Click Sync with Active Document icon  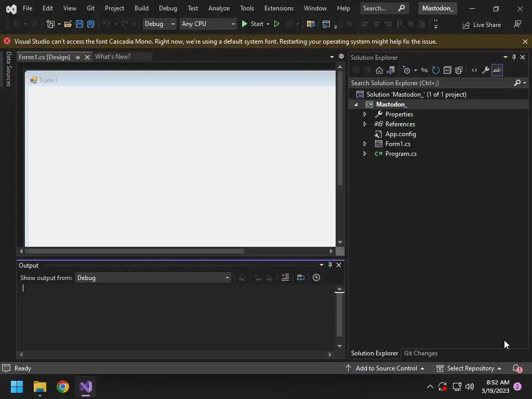(424, 70)
